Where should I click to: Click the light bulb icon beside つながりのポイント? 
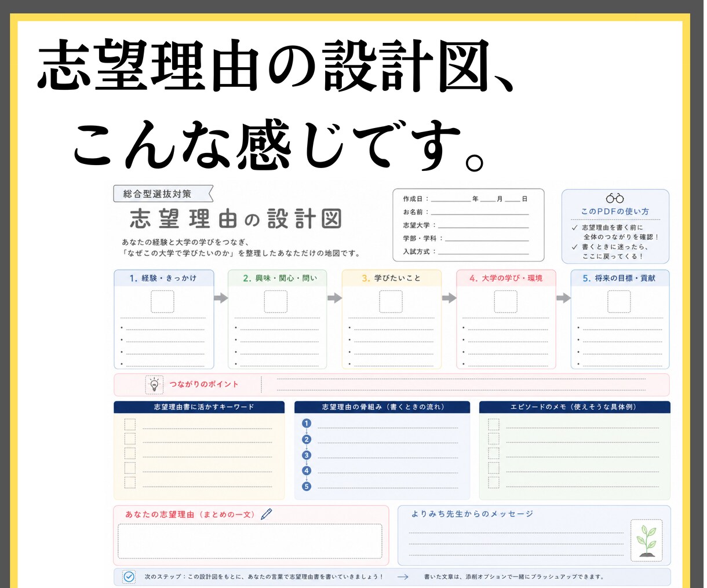click(154, 384)
